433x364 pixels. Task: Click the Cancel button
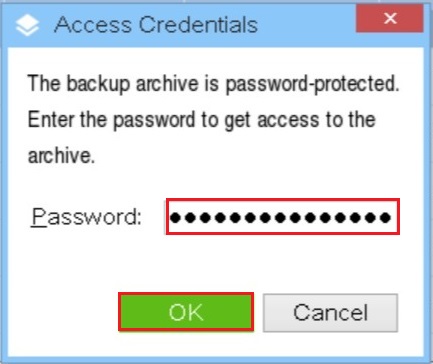(x=330, y=313)
